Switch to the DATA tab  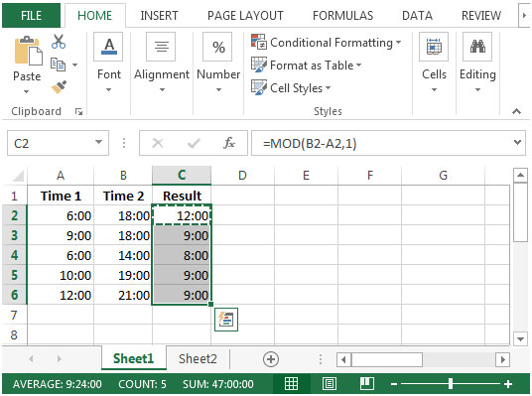(417, 16)
